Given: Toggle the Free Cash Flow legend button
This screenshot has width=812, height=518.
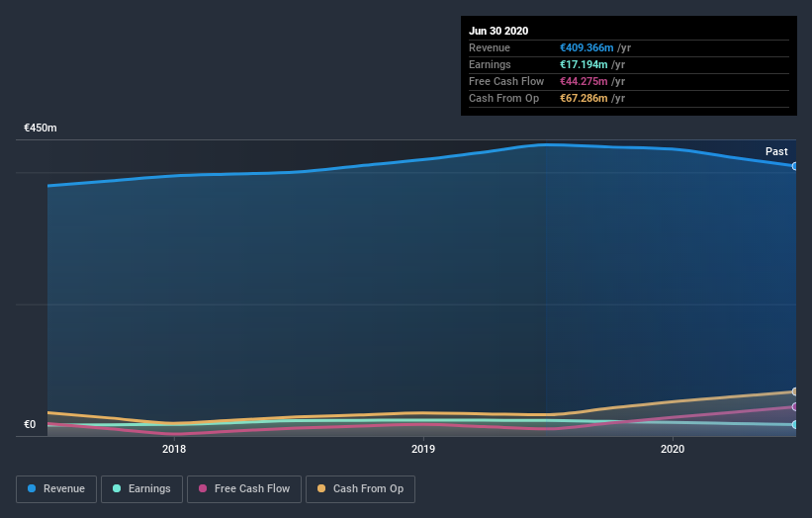Looking at the screenshot, I should pos(244,489).
